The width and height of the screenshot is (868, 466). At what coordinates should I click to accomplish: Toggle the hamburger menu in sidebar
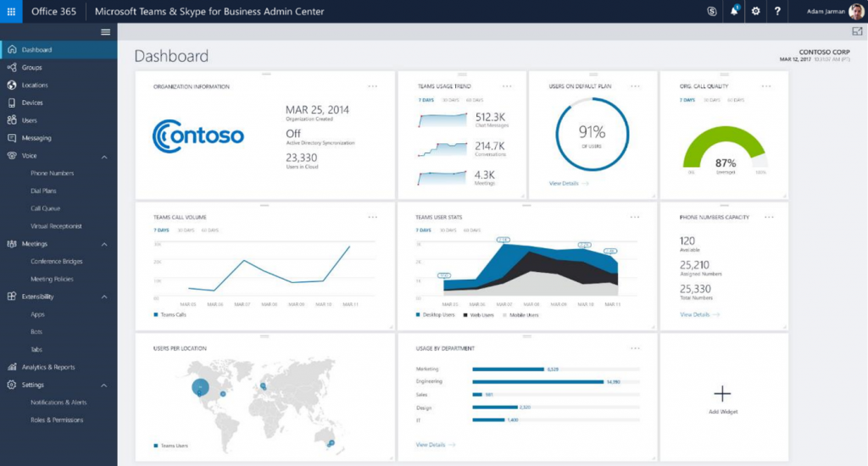tap(105, 32)
